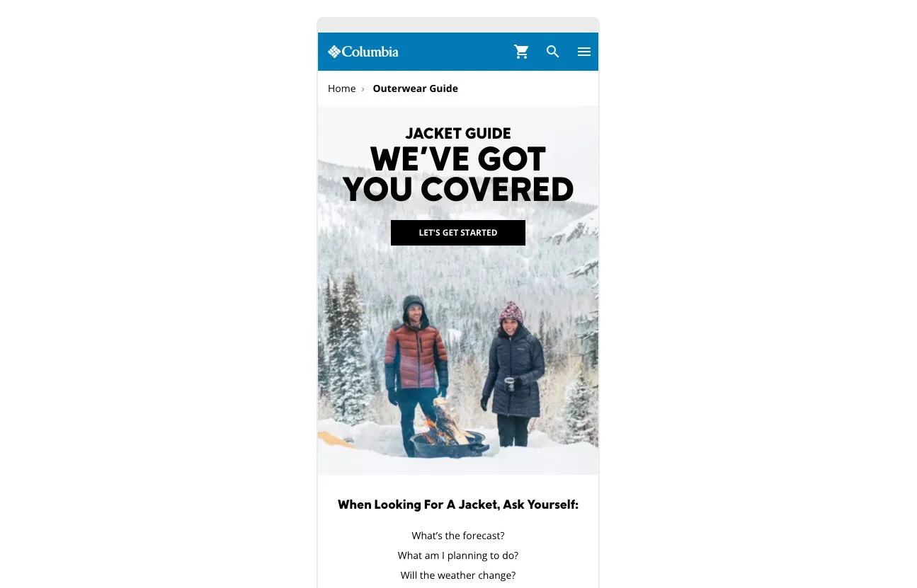Open the hamburger menu icon
917x588 pixels.
[584, 52]
